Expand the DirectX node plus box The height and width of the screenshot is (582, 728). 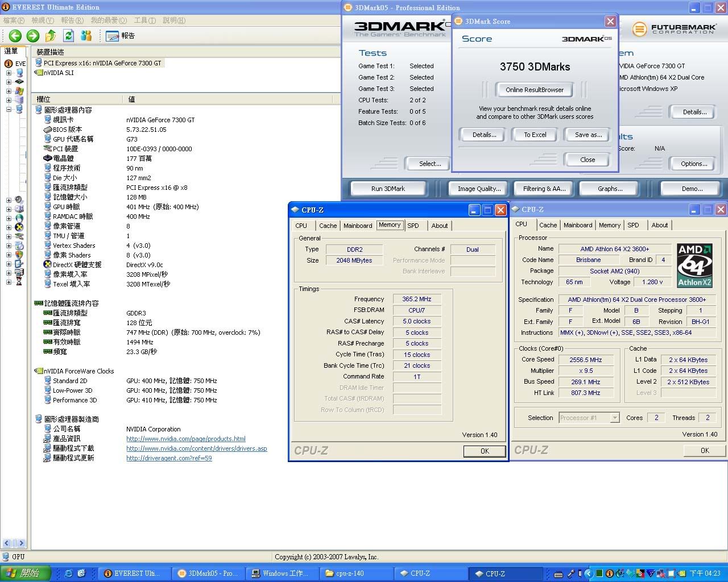pos(9,227)
